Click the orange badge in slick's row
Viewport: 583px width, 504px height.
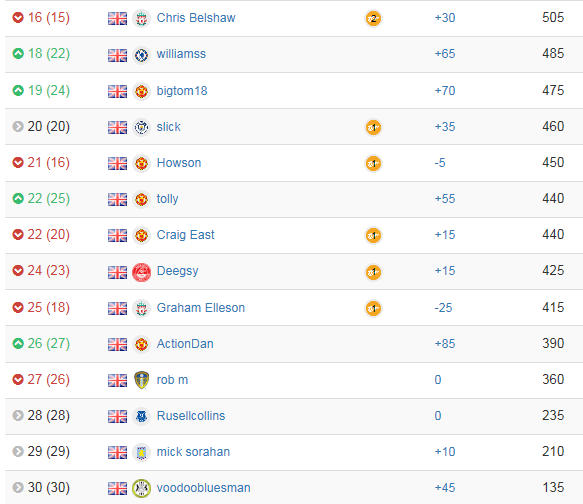(x=373, y=127)
